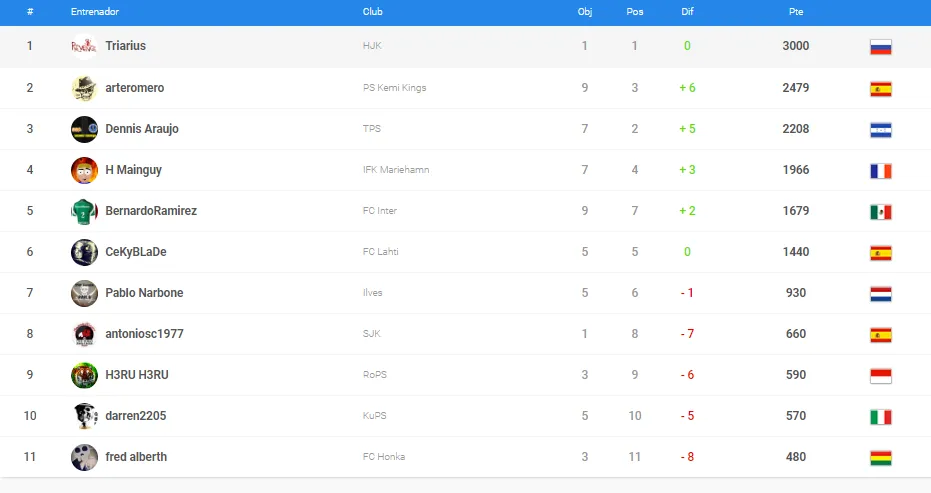Click the 1679 points value
The image size is (931, 493).
(796, 211)
